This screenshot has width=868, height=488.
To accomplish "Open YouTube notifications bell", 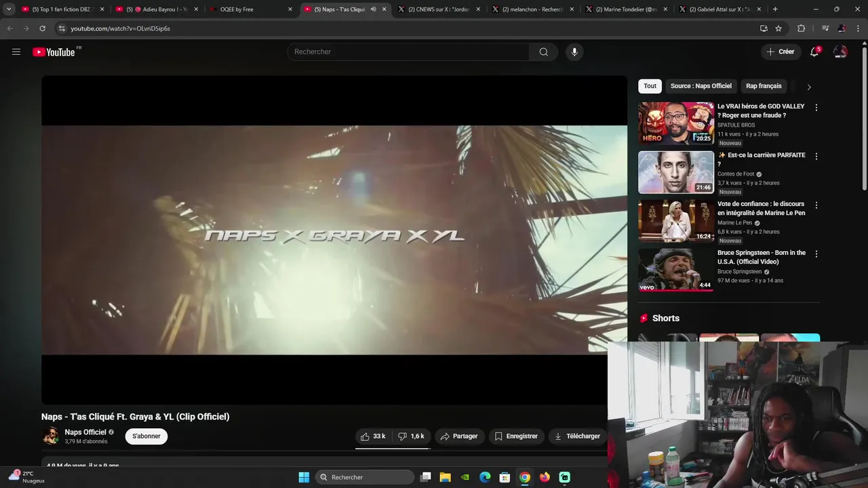I will (814, 52).
